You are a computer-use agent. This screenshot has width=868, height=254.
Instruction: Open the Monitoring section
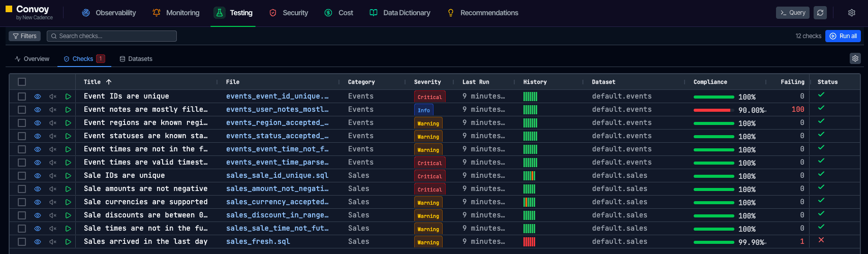coord(176,13)
